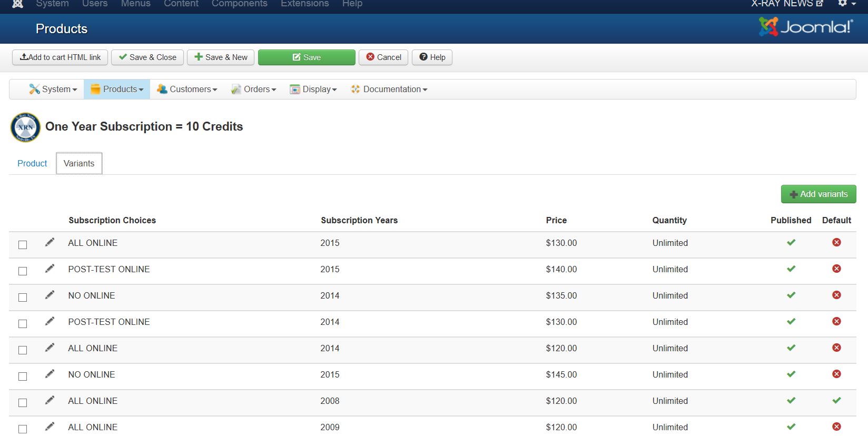Tick the checkbox for ALL ONLINE 2008 row

pos(23,402)
